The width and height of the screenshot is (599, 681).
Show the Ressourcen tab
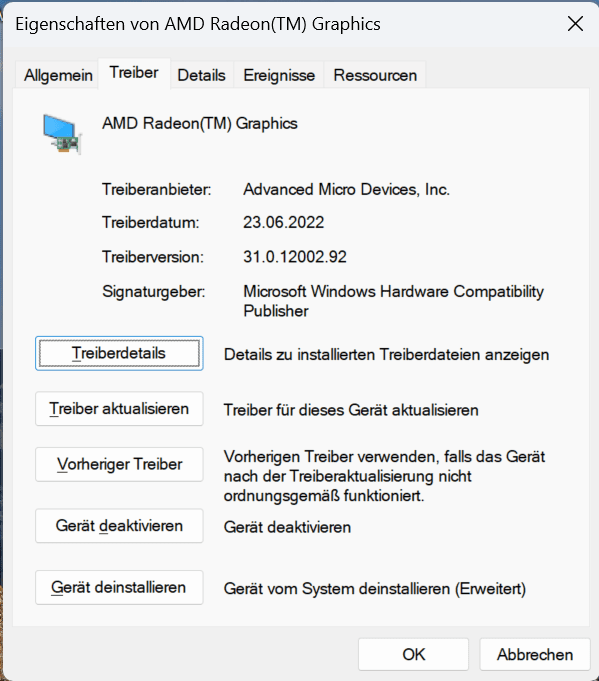[375, 75]
